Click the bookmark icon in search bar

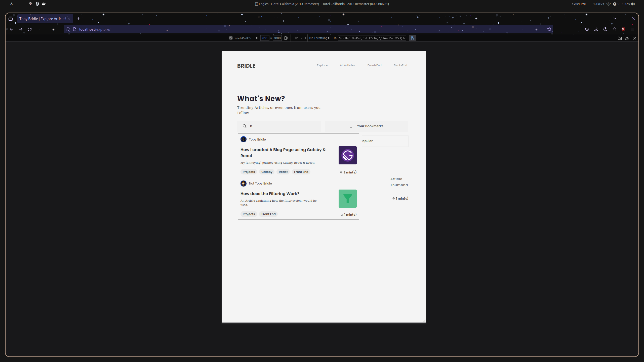point(351,126)
